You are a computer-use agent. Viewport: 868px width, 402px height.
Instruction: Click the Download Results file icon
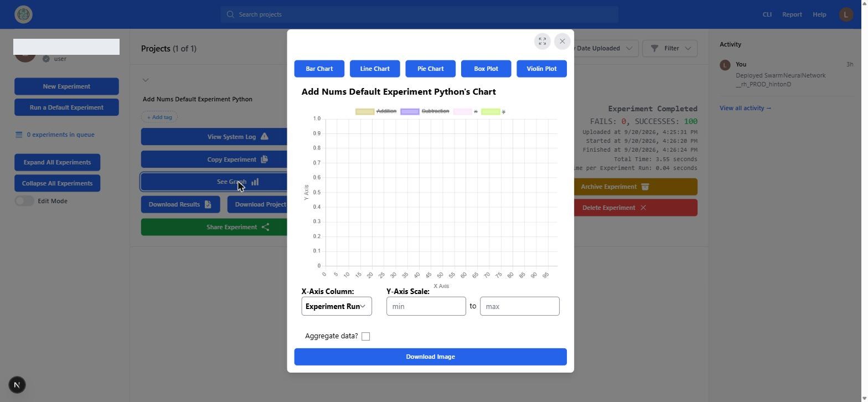(208, 204)
